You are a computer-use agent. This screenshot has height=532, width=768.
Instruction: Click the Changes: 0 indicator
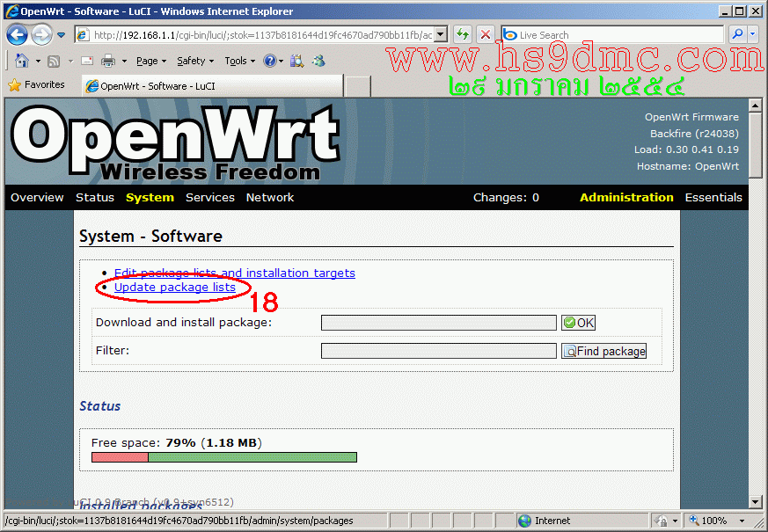[x=506, y=197]
